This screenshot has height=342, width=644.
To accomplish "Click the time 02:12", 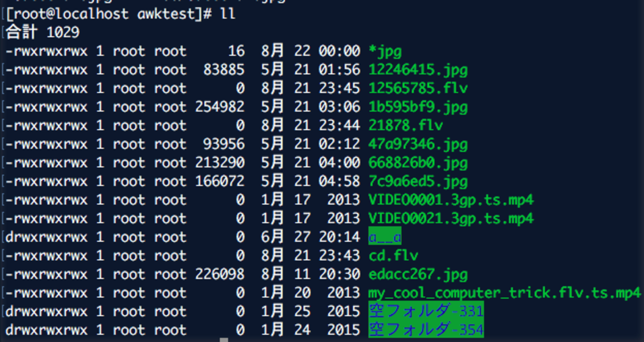I will 340,144.
